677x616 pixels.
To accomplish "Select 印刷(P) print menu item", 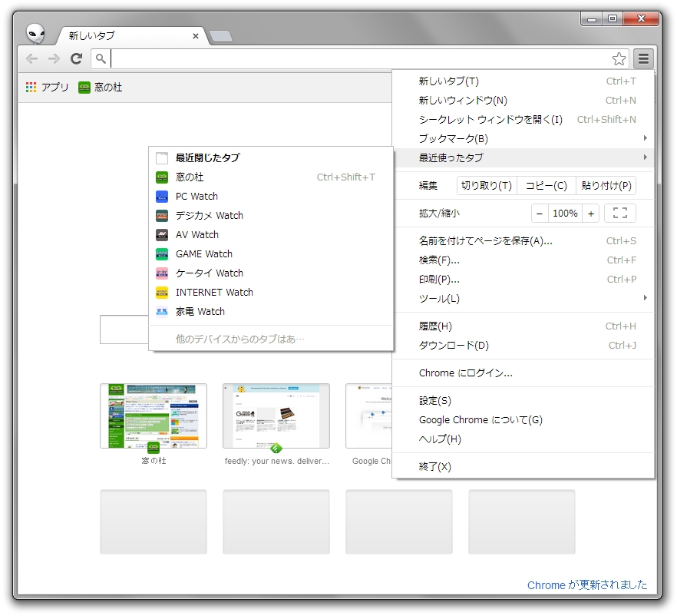I will click(523, 280).
